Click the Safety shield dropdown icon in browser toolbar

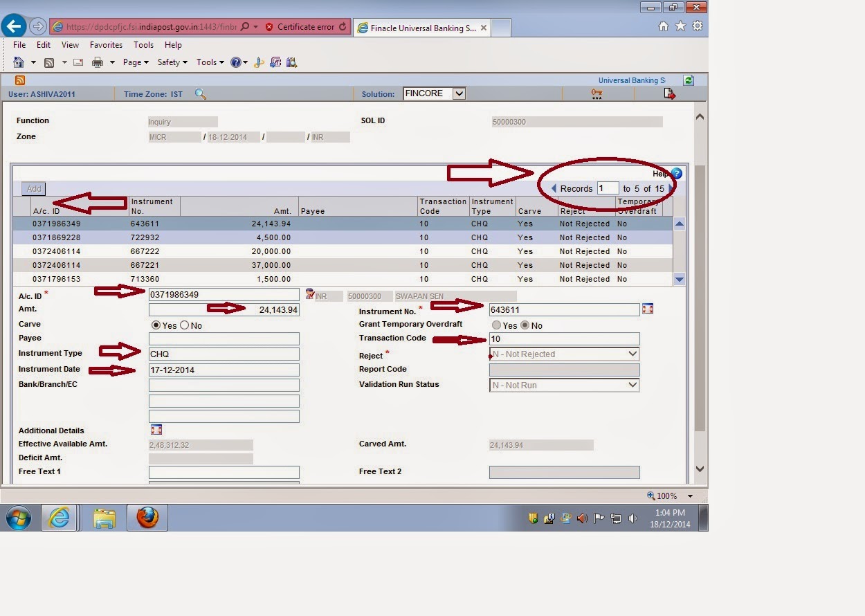tap(185, 62)
